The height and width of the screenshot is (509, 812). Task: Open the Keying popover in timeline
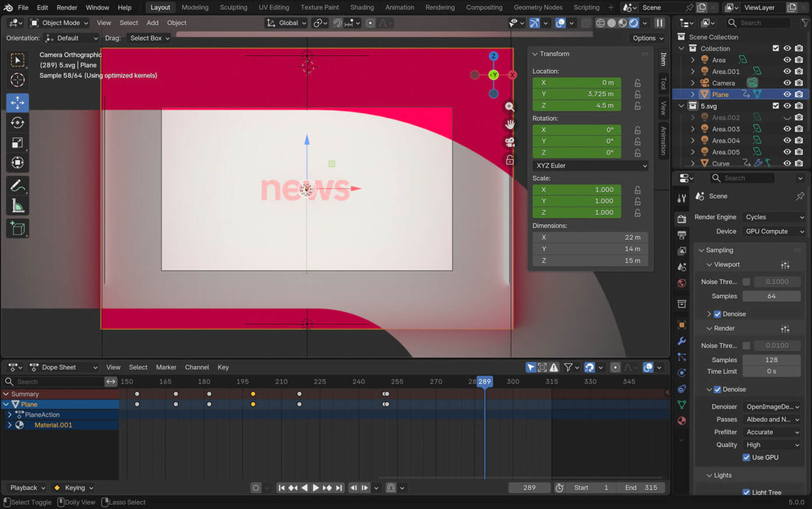click(74, 488)
